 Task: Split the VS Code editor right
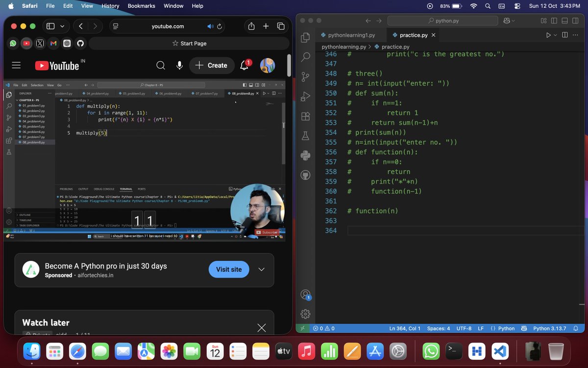pos(564,35)
